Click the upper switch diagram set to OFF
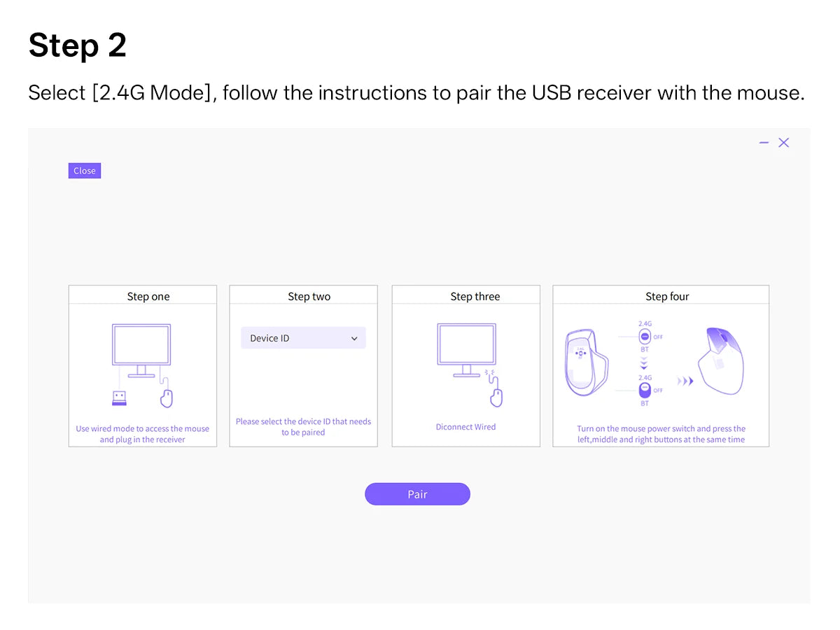The image size is (840, 630). pyautogui.click(x=645, y=337)
